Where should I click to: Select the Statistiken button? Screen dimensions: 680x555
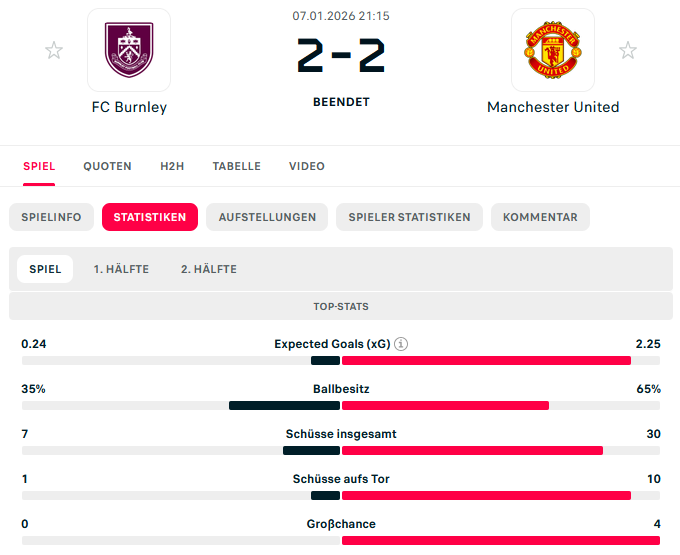(150, 217)
